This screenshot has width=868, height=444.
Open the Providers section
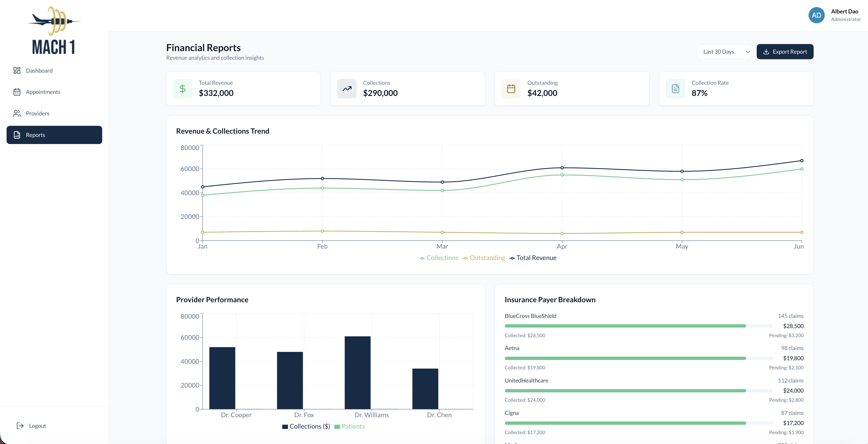(x=38, y=113)
